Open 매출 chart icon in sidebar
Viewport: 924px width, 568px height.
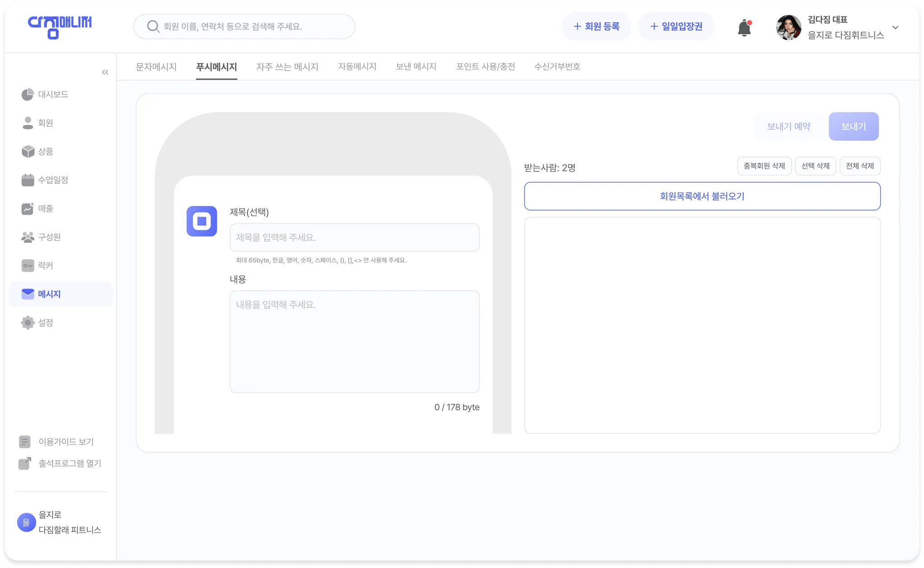pyautogui.click(x=28, y=209)
